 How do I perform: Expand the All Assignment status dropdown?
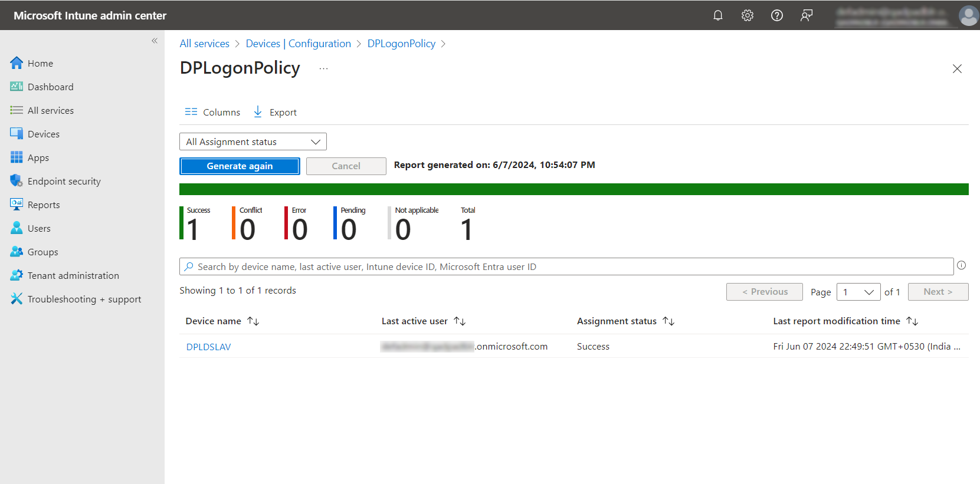[x=253, y=141]
